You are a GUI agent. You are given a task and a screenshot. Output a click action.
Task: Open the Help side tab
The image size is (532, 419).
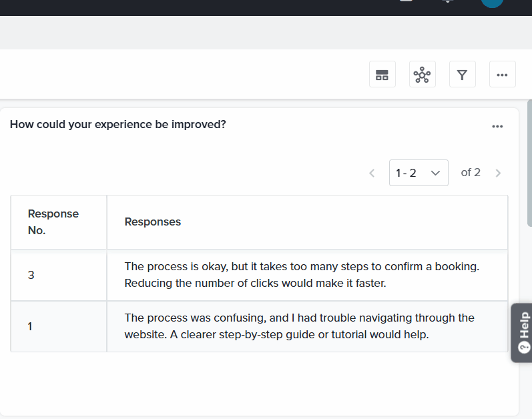click(523, 333)
